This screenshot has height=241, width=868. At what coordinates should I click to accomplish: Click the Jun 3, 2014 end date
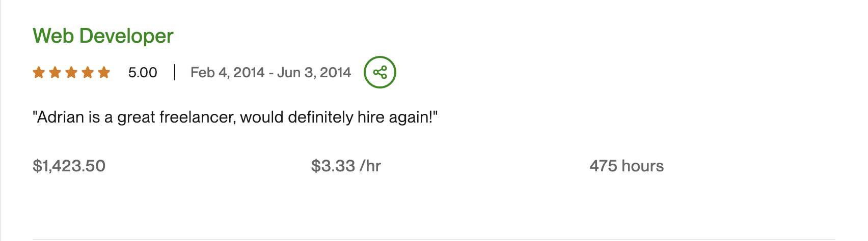click(x=314, y=73)
